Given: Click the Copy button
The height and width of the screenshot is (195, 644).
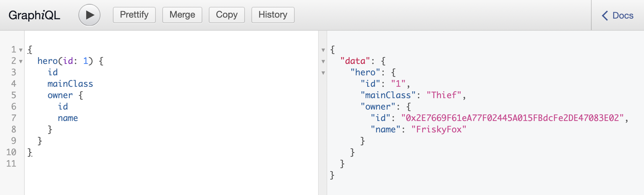Looking at the screenshot, I should (227, 15).
